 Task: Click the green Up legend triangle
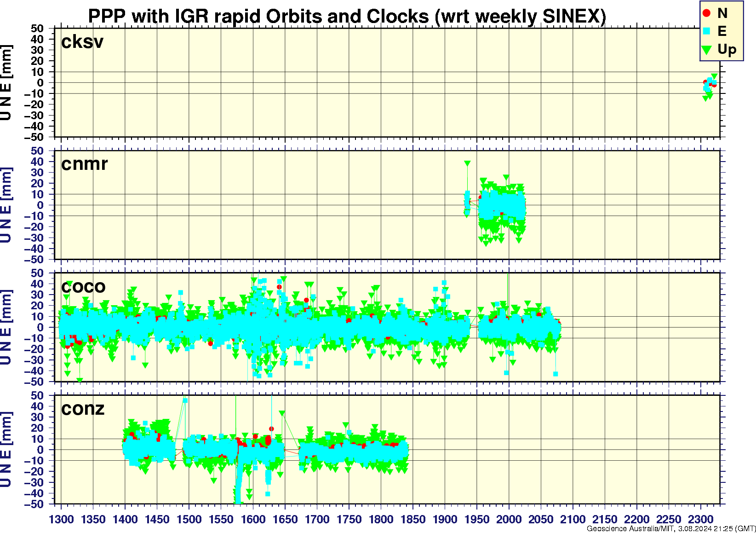[x=707, y=49]
